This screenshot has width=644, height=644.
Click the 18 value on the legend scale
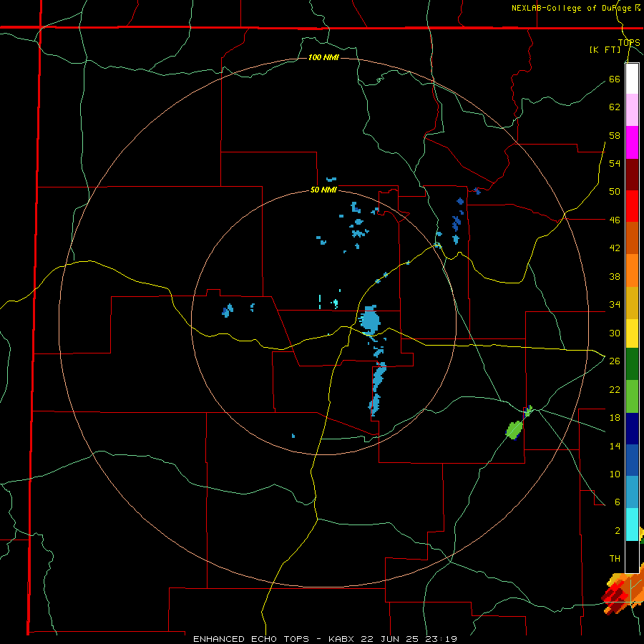615,418
